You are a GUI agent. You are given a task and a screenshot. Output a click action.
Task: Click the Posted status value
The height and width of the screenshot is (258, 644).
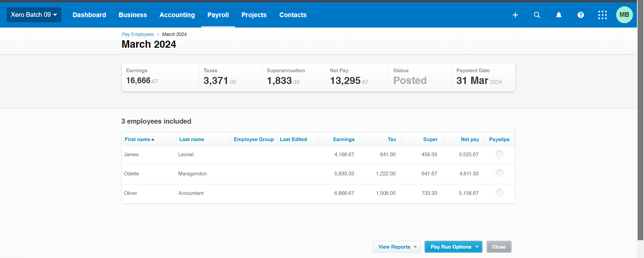(410, 81)
